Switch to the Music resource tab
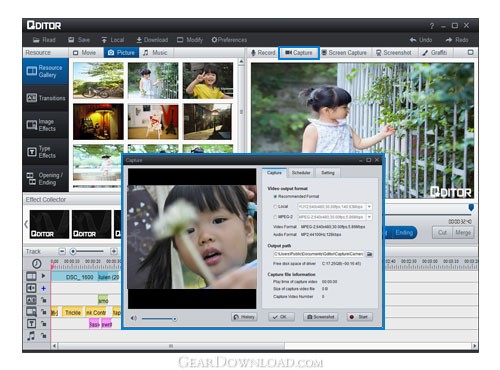 [155, 53]
